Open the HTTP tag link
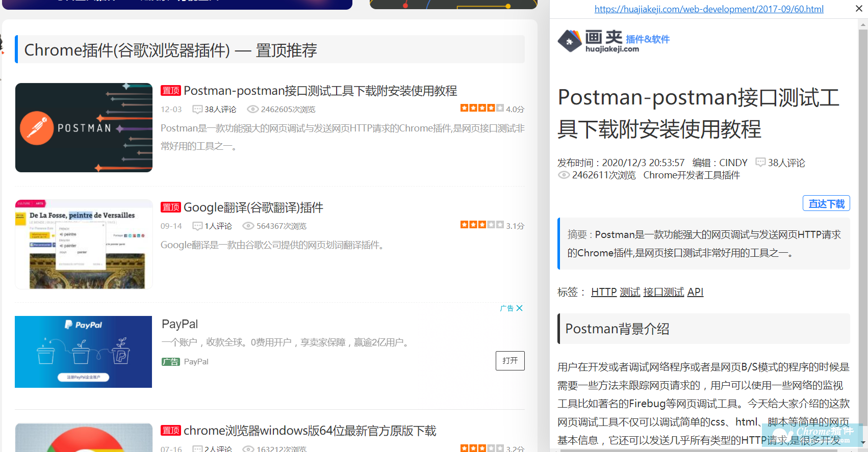 (x=604, y=292)
